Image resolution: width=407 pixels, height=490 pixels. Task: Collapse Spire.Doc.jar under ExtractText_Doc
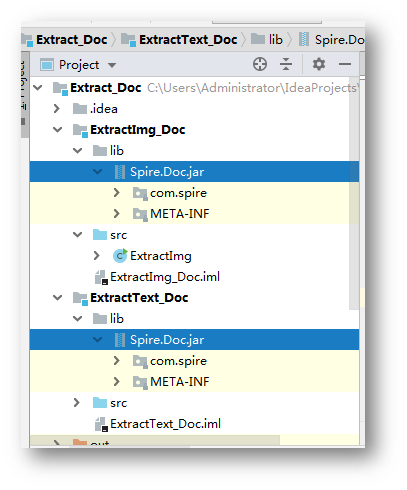pyautogui.click(x=98, y=340)
